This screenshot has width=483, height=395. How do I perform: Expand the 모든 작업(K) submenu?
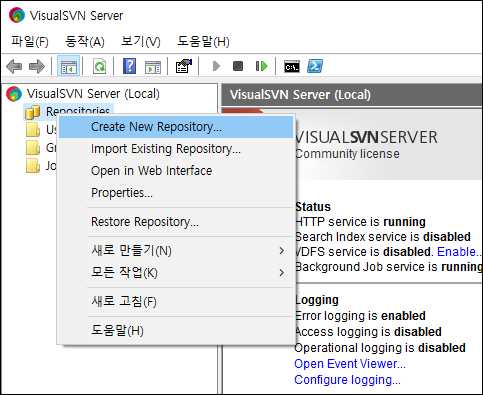[176, 273]
